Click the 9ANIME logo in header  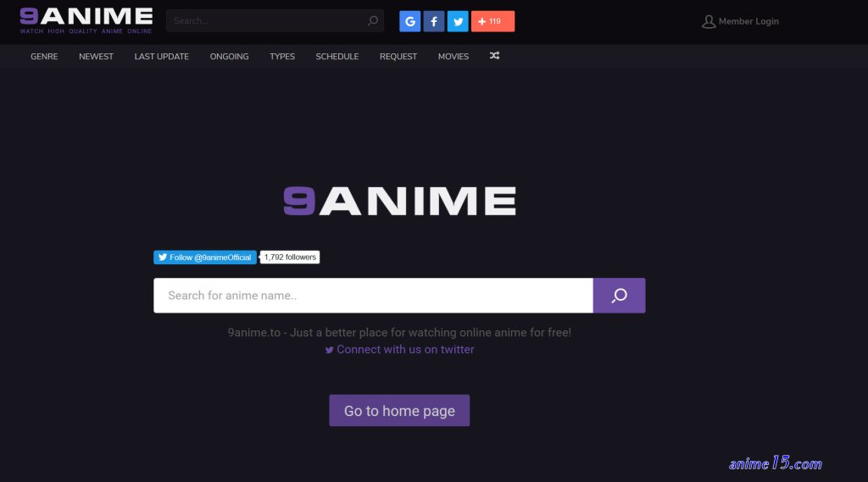pos(86,20)
